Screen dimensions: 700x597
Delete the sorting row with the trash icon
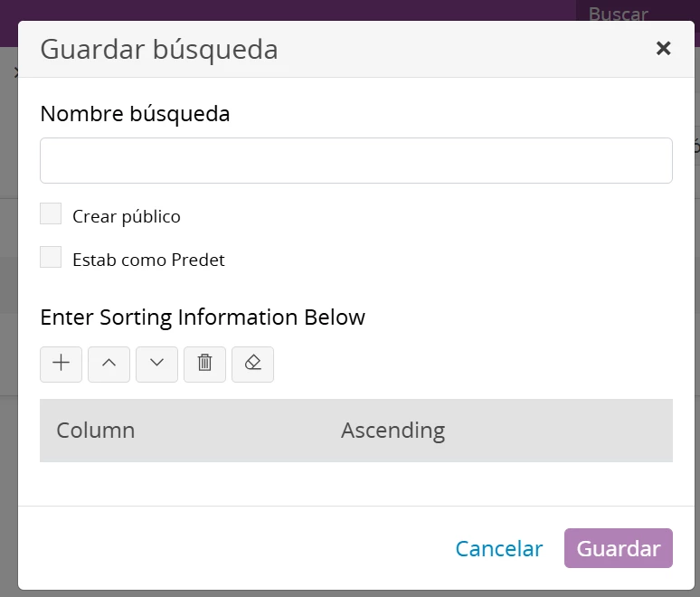tap(205, 364)
